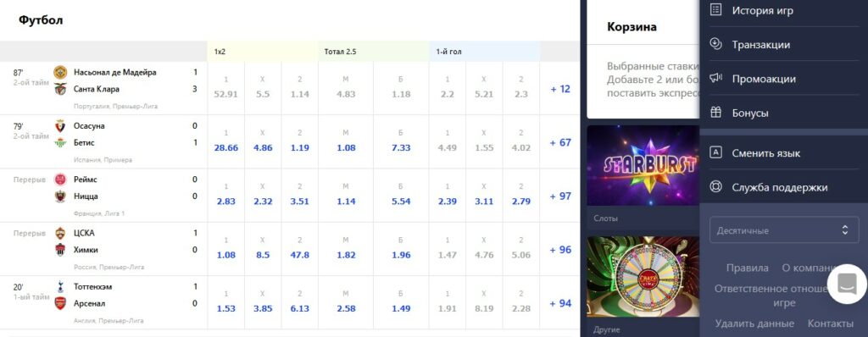The image size is (868, 337).
Task: Click the Корзина bet slip heading
Action: click(632, 26)
